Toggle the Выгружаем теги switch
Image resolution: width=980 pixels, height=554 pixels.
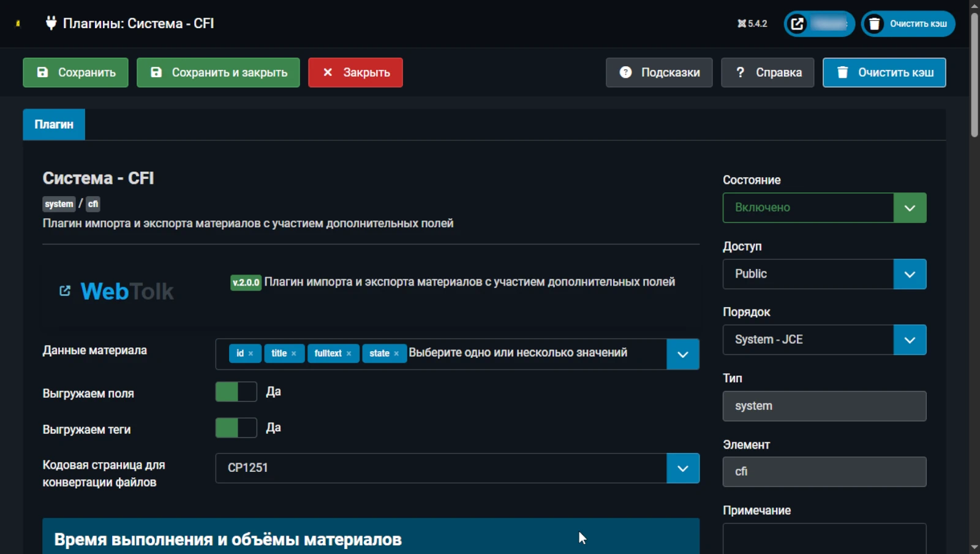coord(236,428)
